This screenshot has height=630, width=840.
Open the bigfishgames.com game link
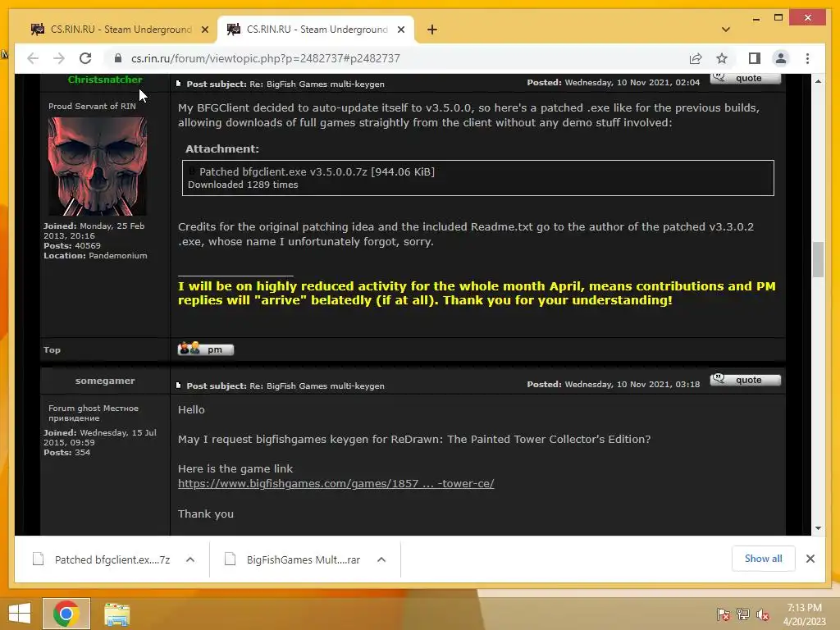pyautogui.click(x=336, y=483)
